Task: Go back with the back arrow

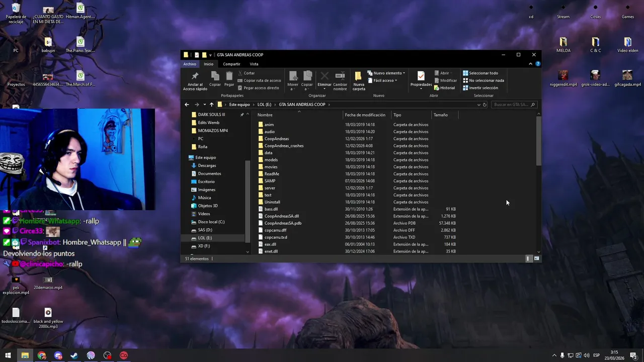Action: pos(187,105)
